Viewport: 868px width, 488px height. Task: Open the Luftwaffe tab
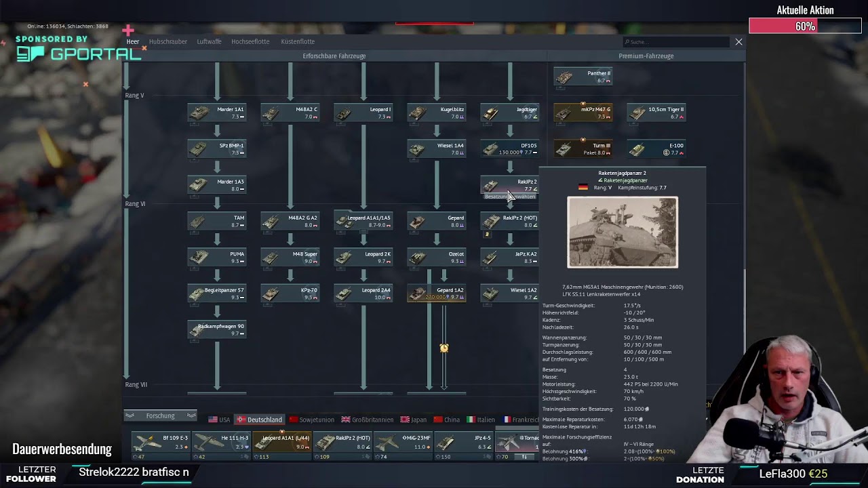(x=209, y=41)
